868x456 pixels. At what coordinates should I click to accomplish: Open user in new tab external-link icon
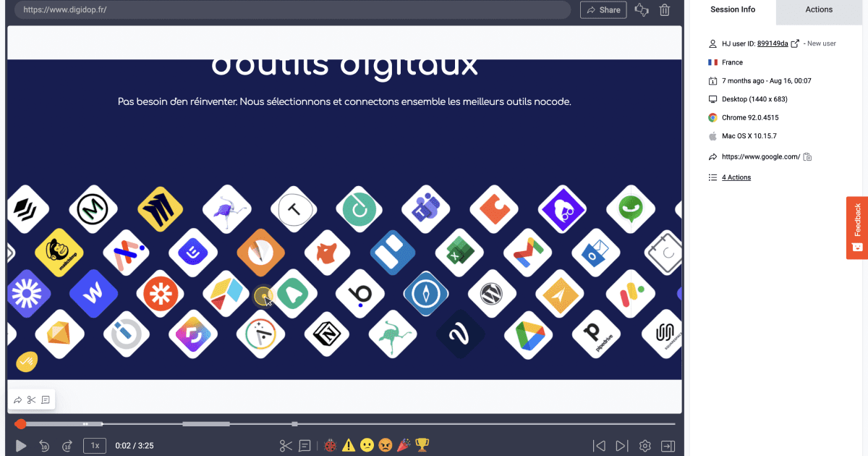point(795,43)
